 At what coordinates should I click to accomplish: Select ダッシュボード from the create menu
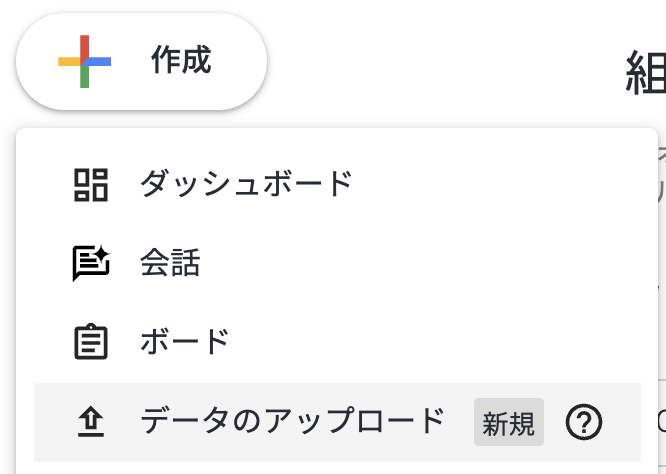pos(246,184)
